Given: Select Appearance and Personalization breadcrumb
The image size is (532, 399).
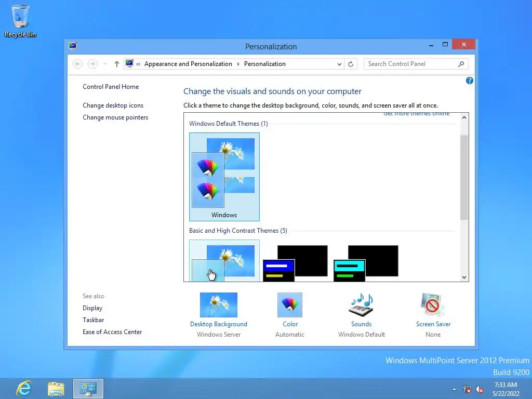Looking at the screenshot, I should coord(188,64).
